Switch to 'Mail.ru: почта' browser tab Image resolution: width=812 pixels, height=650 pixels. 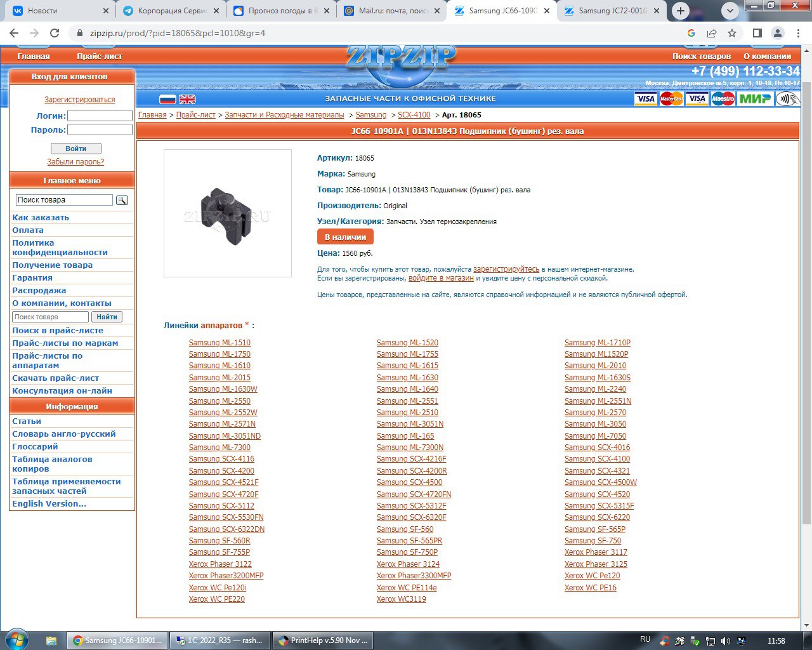click(x=391, y=11)
